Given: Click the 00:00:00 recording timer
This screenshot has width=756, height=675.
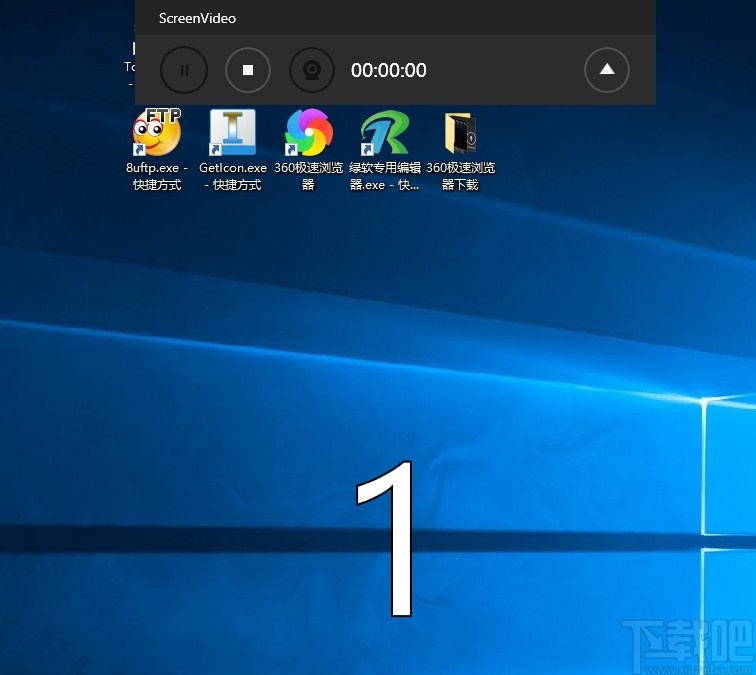Looking at the screenshot, I should (x=389, y=70).
